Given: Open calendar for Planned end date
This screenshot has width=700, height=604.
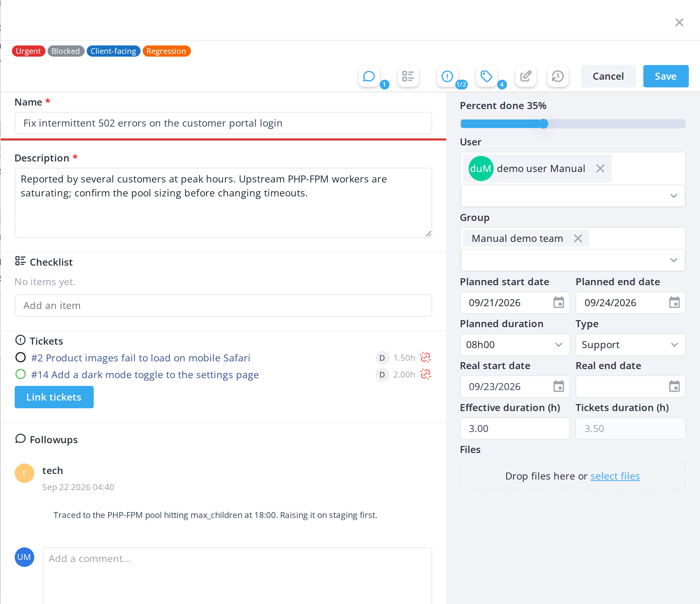Looking at the screenshot, I should pos(674,302).
